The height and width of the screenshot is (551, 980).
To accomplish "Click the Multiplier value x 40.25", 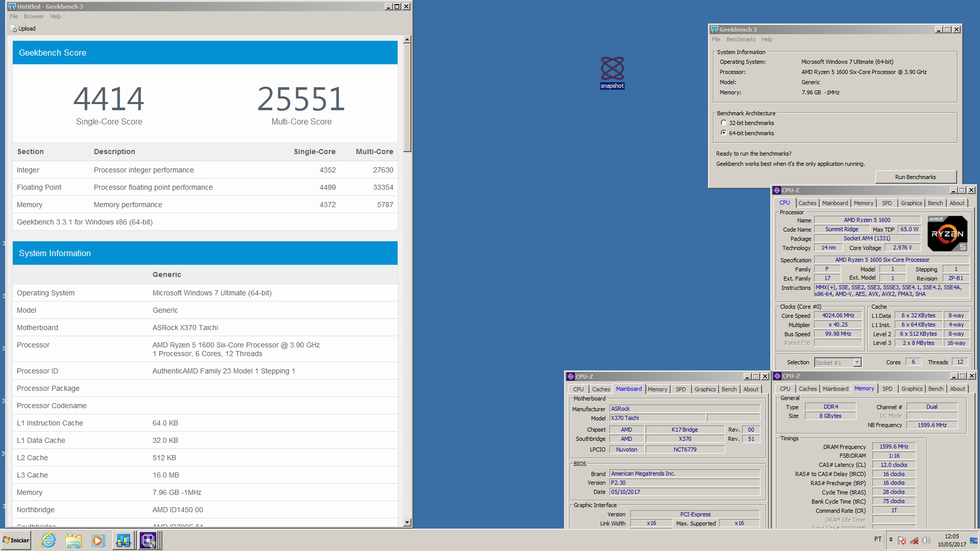I will point(838,324).
